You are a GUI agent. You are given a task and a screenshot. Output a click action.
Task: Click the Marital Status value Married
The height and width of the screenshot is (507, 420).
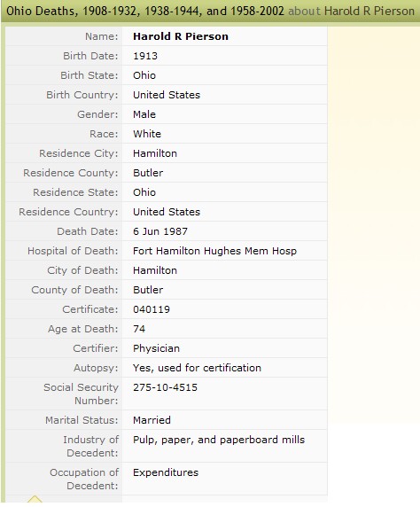[152, 420]
